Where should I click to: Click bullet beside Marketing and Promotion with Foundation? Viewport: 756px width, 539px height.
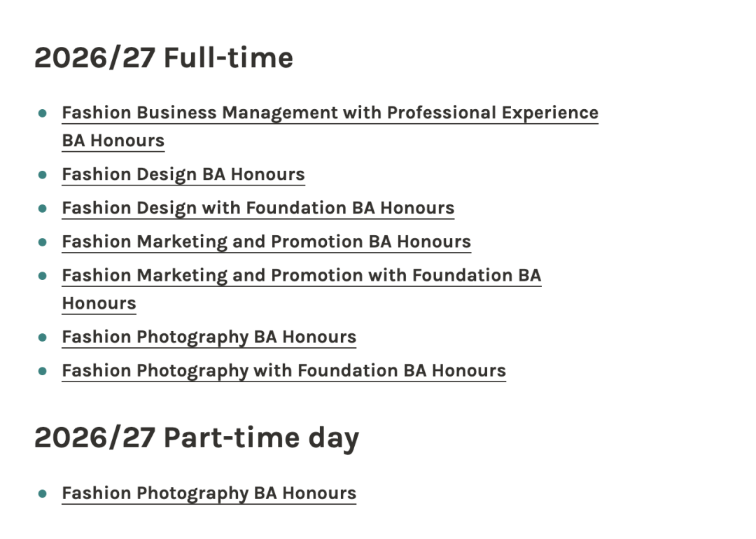point(43,275)
